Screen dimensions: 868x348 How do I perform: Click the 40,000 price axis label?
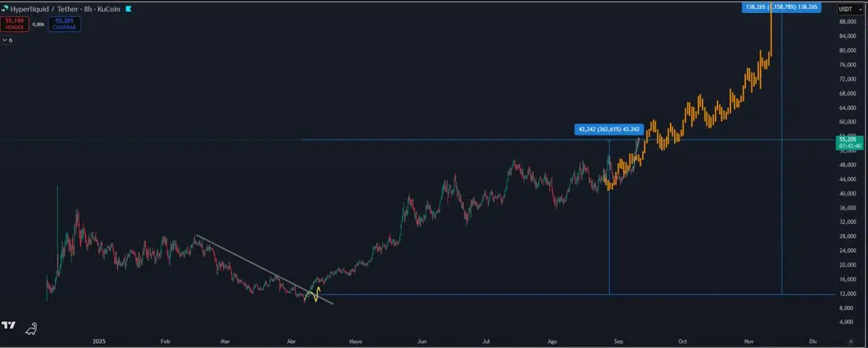[x=848, y=194]
